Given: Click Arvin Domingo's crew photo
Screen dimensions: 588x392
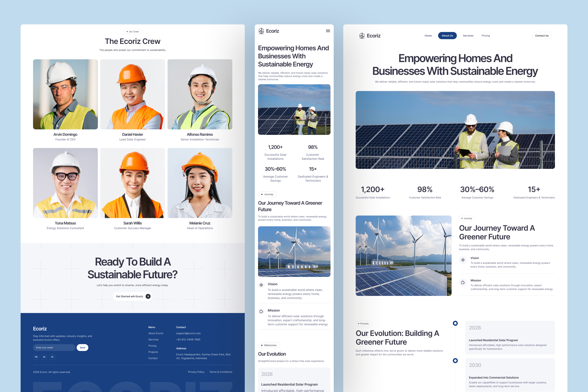Looking at the screenshot, I should 65,94.
